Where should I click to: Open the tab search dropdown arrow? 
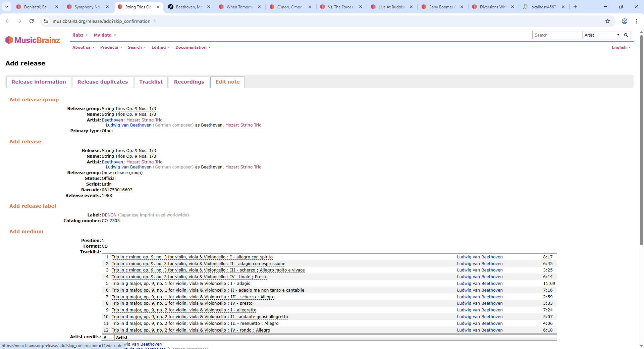7,7
